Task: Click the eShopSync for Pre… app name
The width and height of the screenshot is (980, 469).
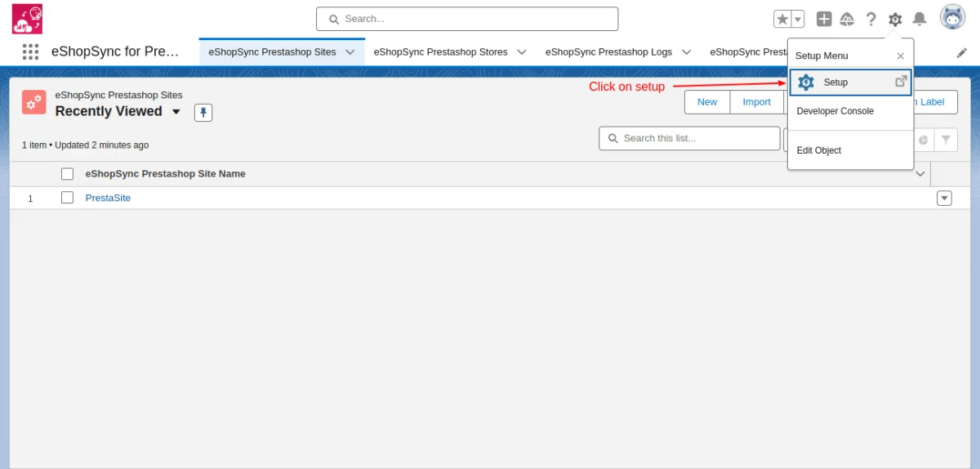Action: (115, 51)
